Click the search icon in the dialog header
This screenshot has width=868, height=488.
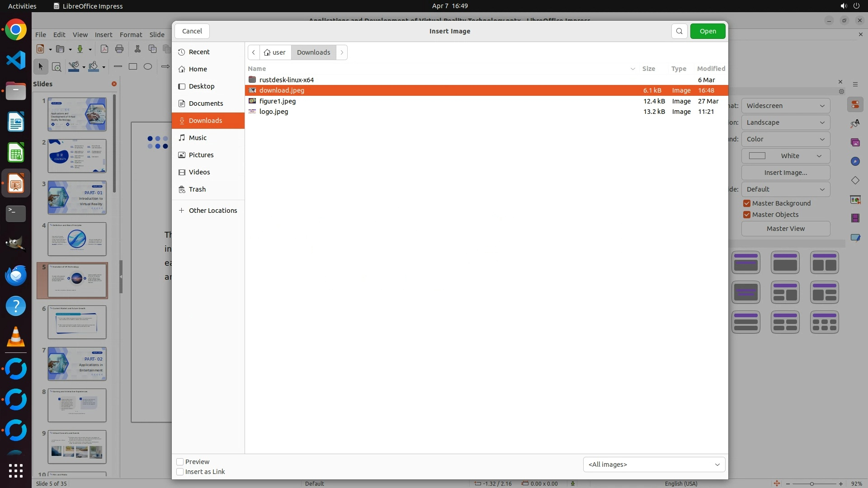coord(679,31)
